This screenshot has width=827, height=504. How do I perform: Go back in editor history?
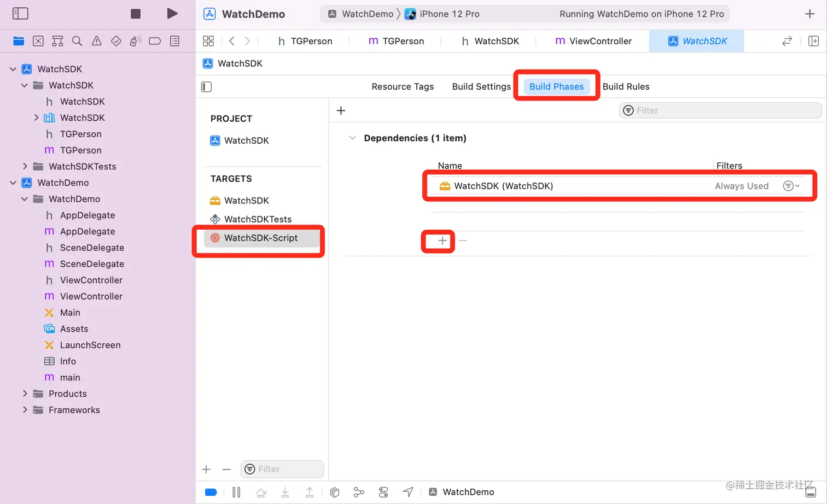coord(232,41)
